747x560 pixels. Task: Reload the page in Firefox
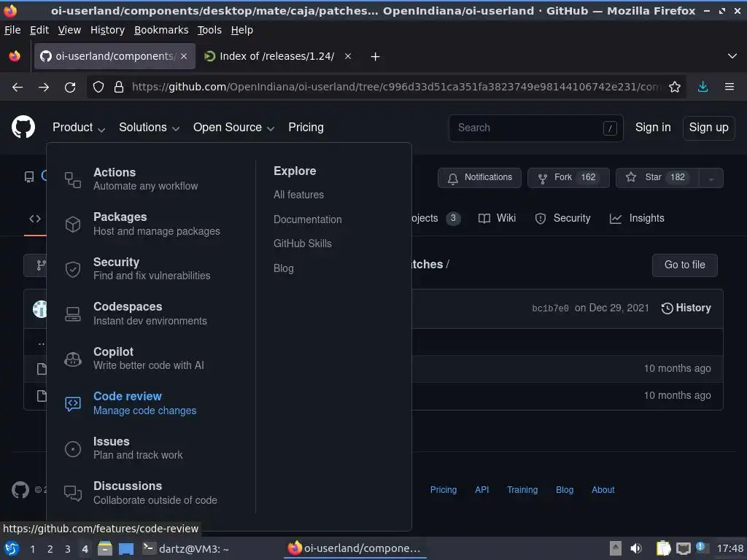(70, 87)
